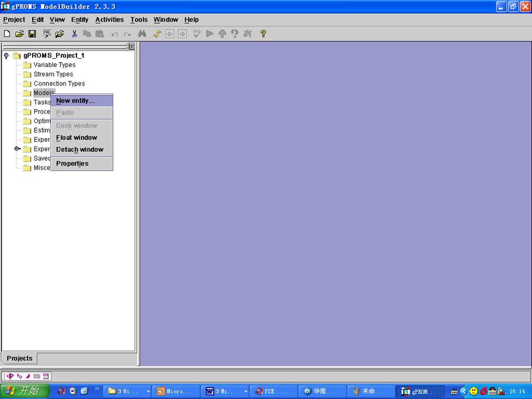Open the View menu
532x399 pixels.
(x=57, y=20)
